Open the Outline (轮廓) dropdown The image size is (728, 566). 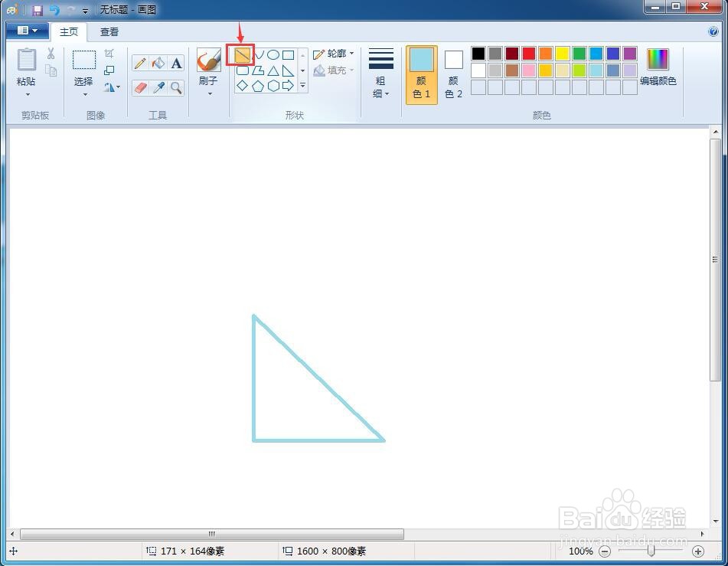[x=333, y=54]
